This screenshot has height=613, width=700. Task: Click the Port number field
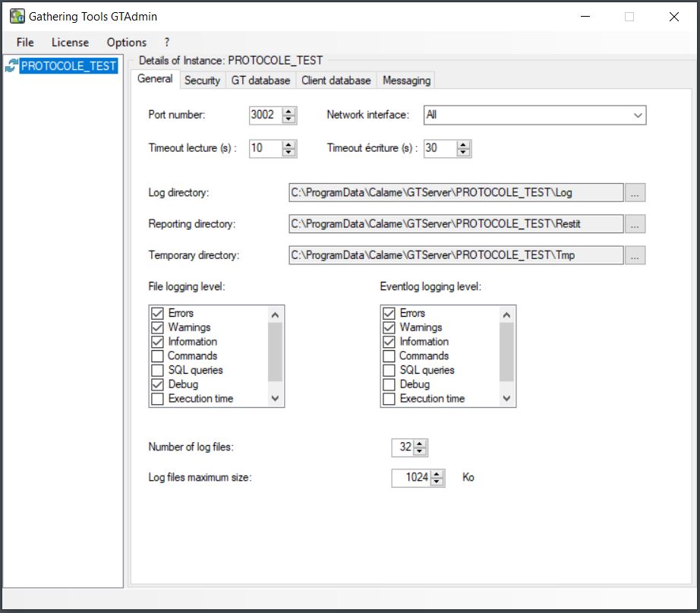[x=266, y=115]
